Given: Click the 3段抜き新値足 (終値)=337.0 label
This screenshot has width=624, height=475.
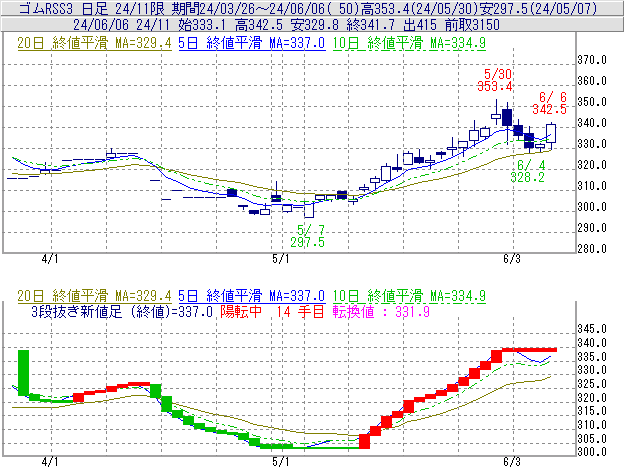Looking at the screenshot, I should click(122, 311).
